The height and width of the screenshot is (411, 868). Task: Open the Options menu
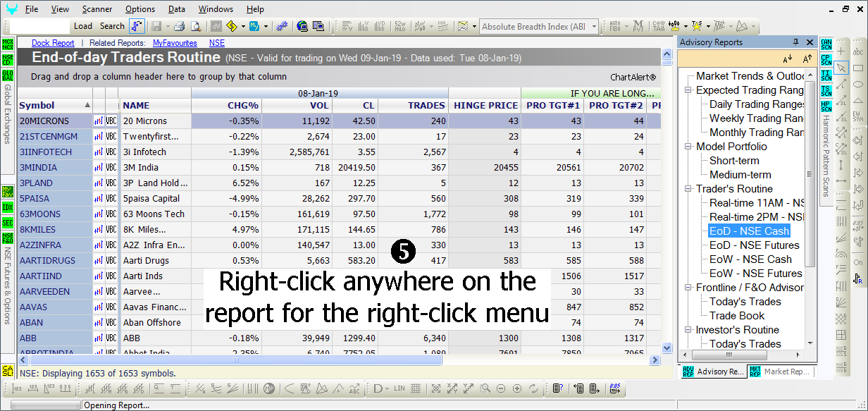pos(140,9)
